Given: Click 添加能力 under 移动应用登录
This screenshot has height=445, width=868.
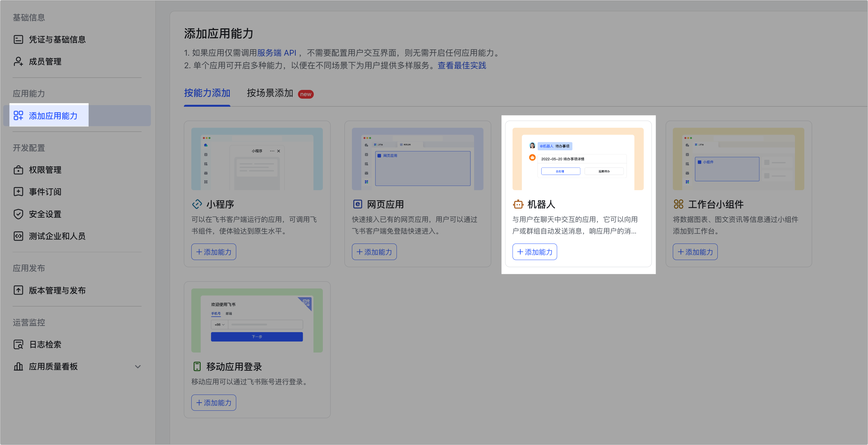Looking at the screenshot, I should point(214,403).
